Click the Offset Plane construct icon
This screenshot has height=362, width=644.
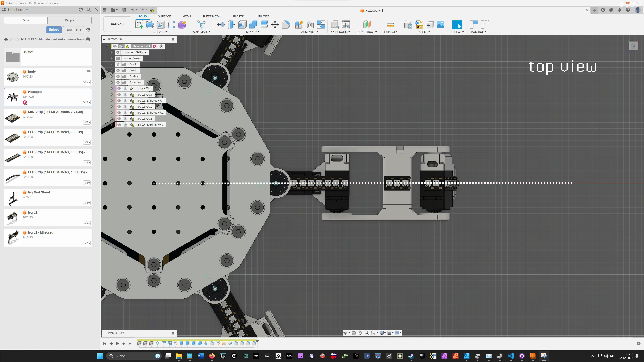tap(367, 24)
